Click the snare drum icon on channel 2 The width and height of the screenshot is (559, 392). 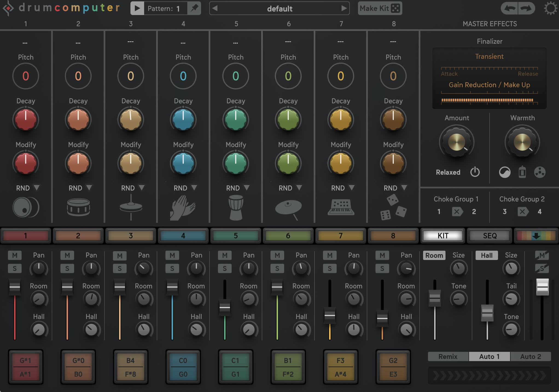[x=78, y=207]
